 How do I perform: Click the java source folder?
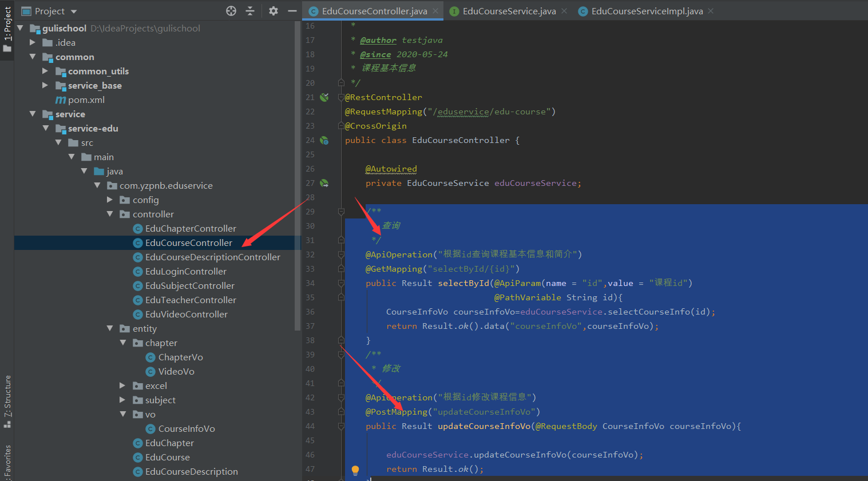pos(108,171)
